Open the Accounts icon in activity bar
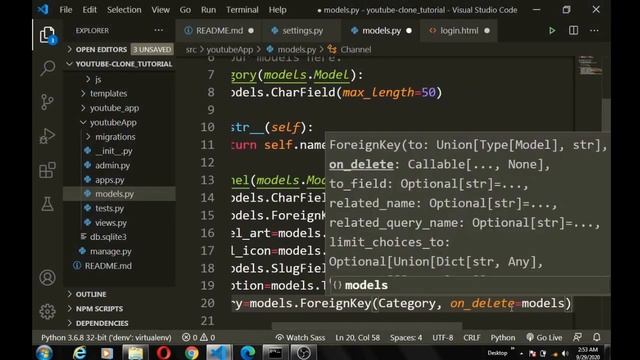The height and width of the screenshot is (360, 640). click(47, 278)
